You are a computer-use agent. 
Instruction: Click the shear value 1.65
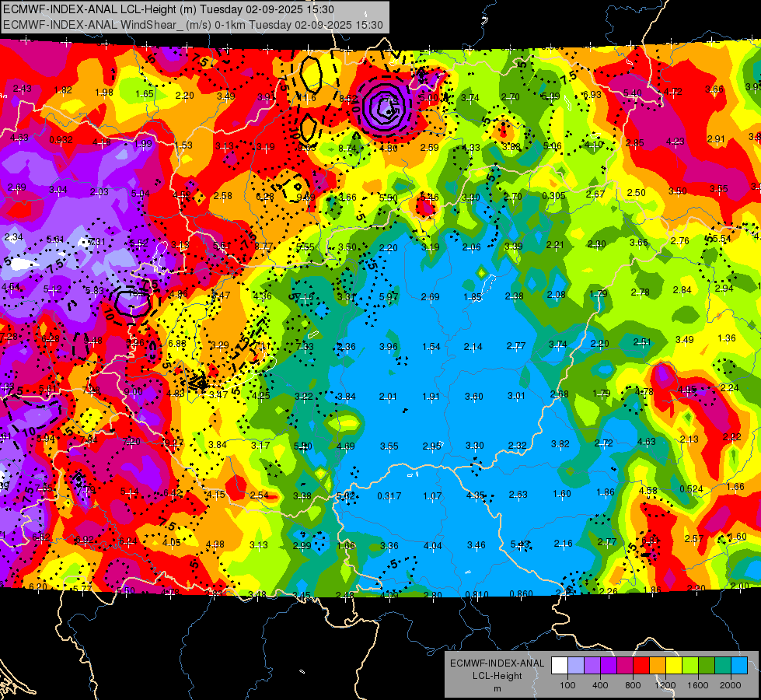[144, 94]
